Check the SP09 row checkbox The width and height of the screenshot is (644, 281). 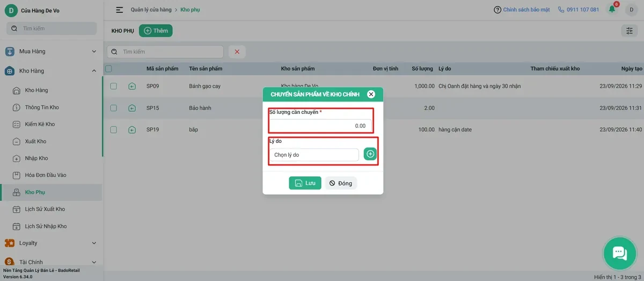click(114, 86)
